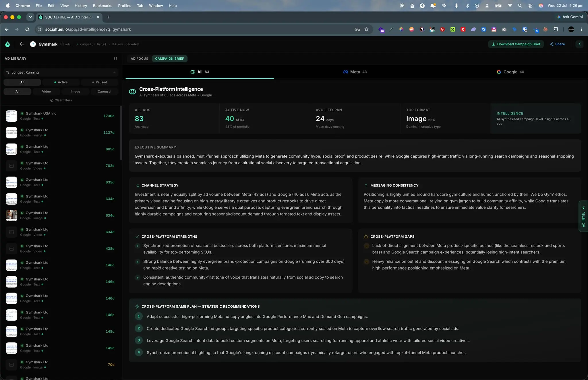Share the campaign brief
The height and width of the screenshot is (380, 588).
557,44
